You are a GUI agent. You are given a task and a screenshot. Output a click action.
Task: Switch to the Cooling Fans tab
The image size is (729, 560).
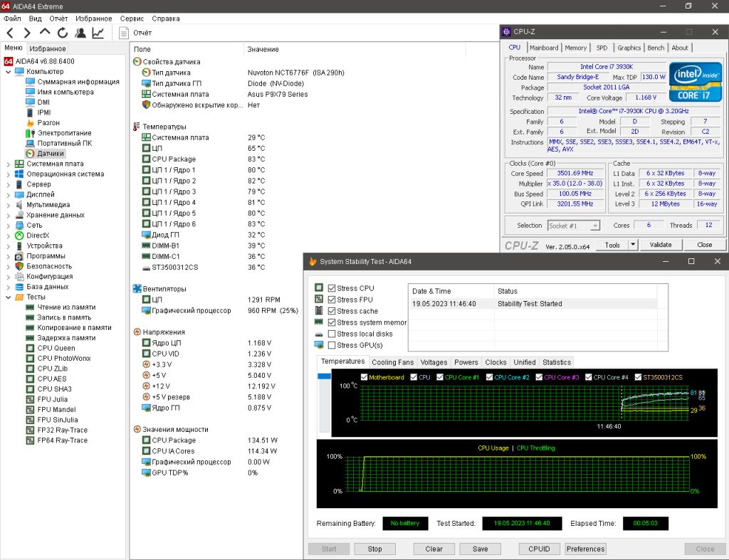click(392, 362)
